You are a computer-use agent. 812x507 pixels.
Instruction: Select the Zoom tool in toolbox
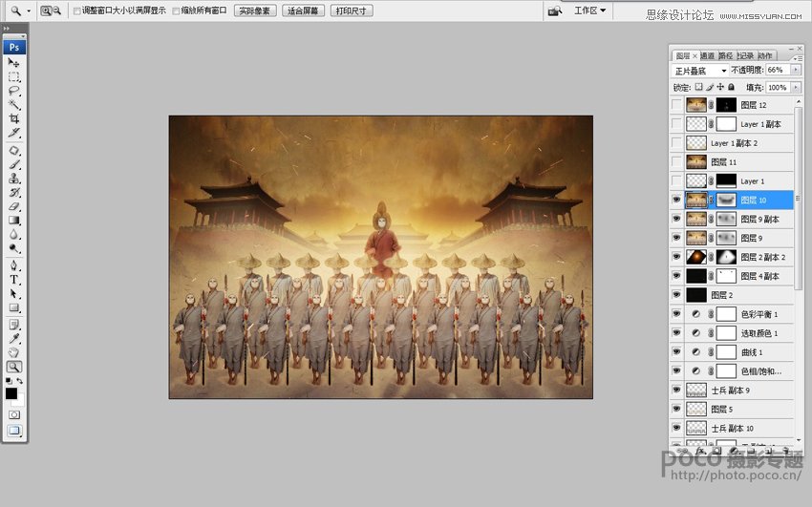pos(14,367)
